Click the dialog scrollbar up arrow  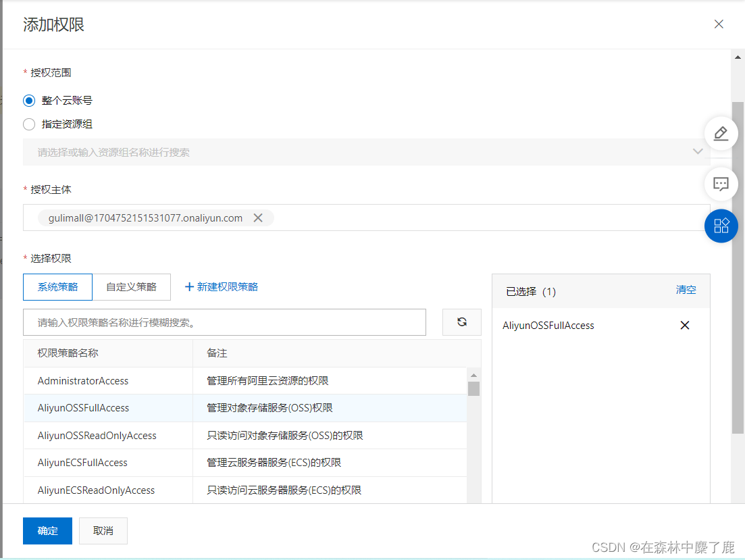pyautogui.click(x=738, y=57)
